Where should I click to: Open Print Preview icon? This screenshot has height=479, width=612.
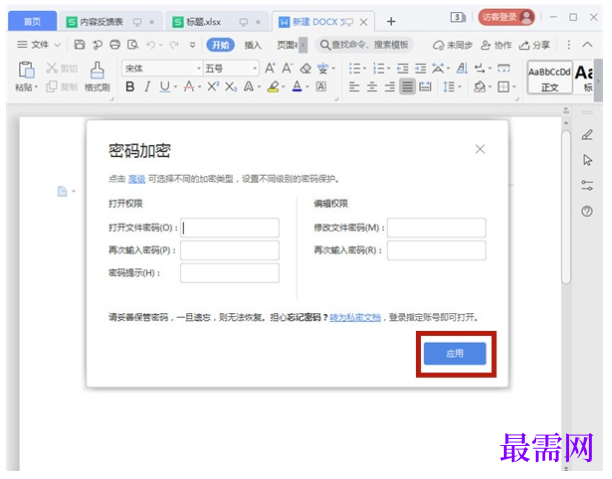(133, 45)
